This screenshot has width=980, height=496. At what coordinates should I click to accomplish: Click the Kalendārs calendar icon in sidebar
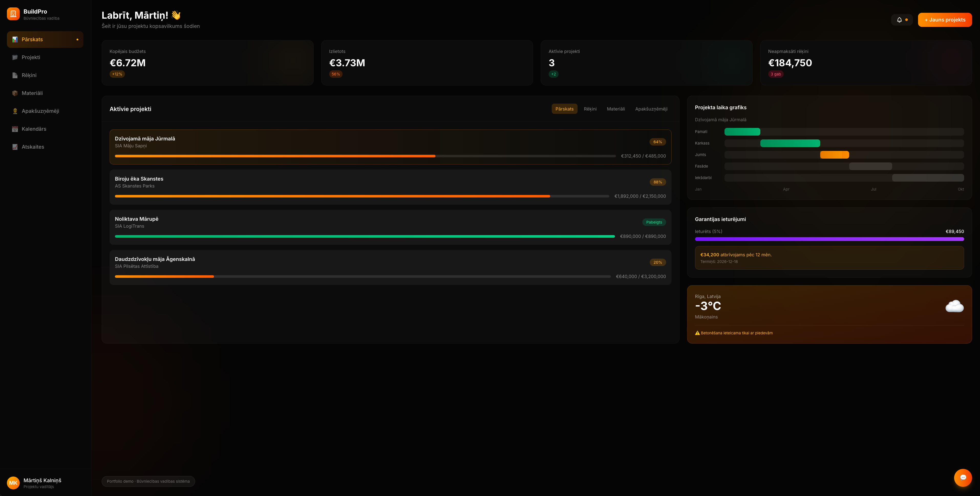(x=15, y=129)
